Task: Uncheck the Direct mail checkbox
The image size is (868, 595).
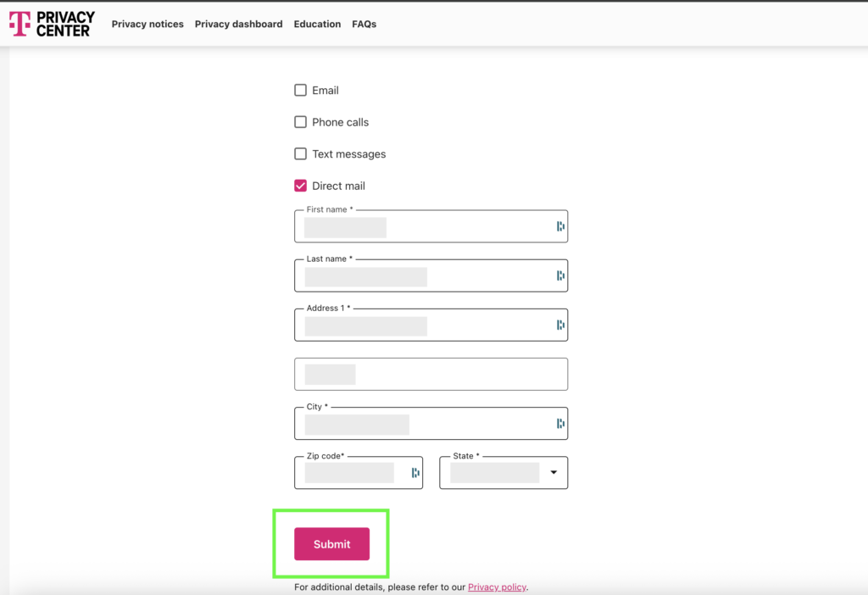Action: 300,186
